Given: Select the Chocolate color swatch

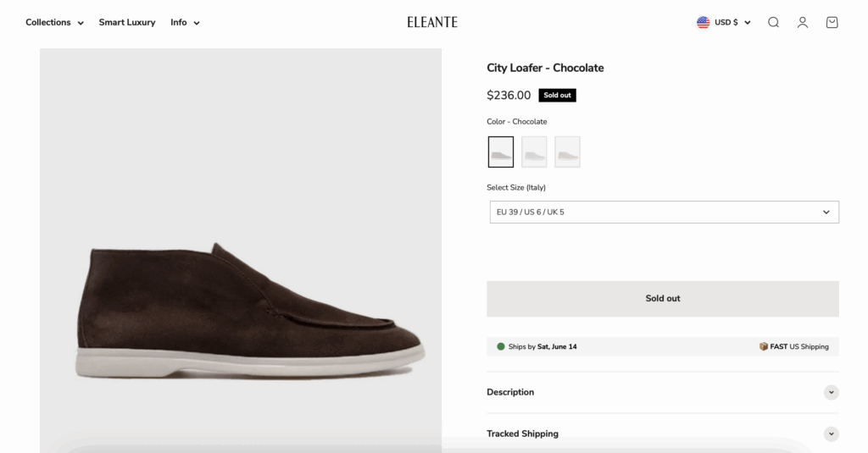Looking at the screenshot, I should 501,152.
